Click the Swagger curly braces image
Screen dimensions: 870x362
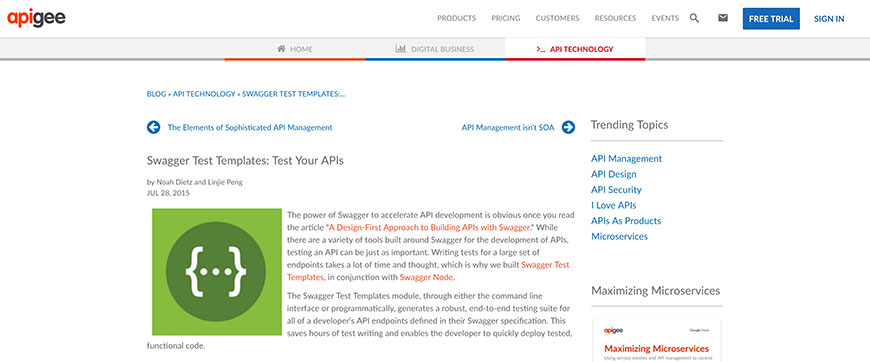click(217, 272)
